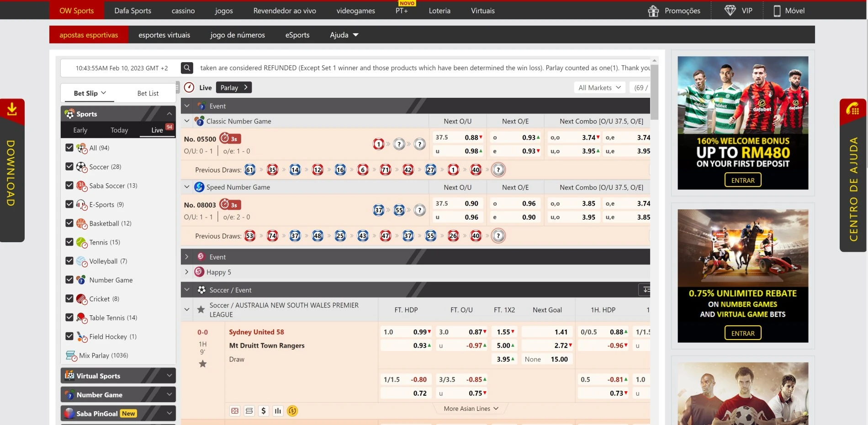Switch to the Early tab
This screenshot has width=868, height=425.
pos(80,130)
